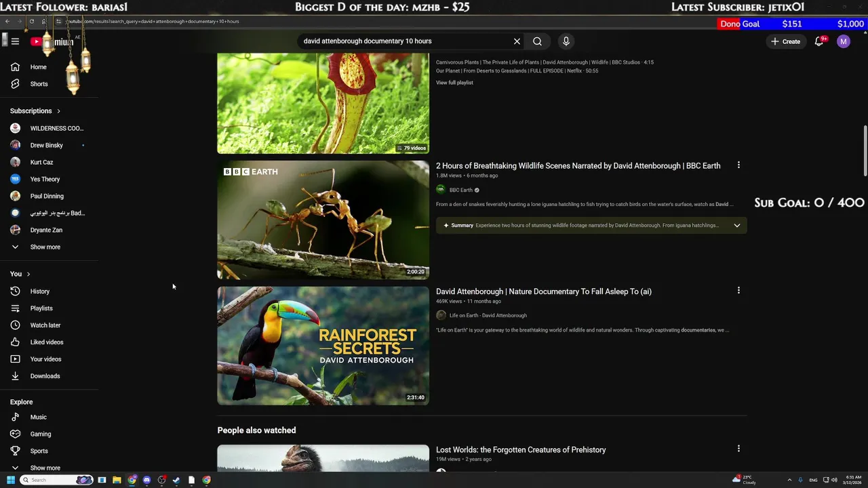The height and width of the screenshot is (488, 868).
Task: Click the Downloads icon
Action: 15,376
